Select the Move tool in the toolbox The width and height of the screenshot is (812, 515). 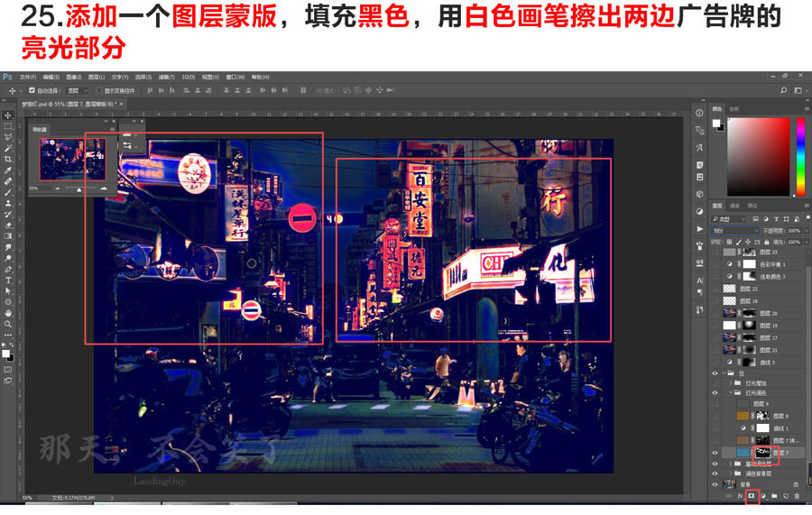[8, 115]
